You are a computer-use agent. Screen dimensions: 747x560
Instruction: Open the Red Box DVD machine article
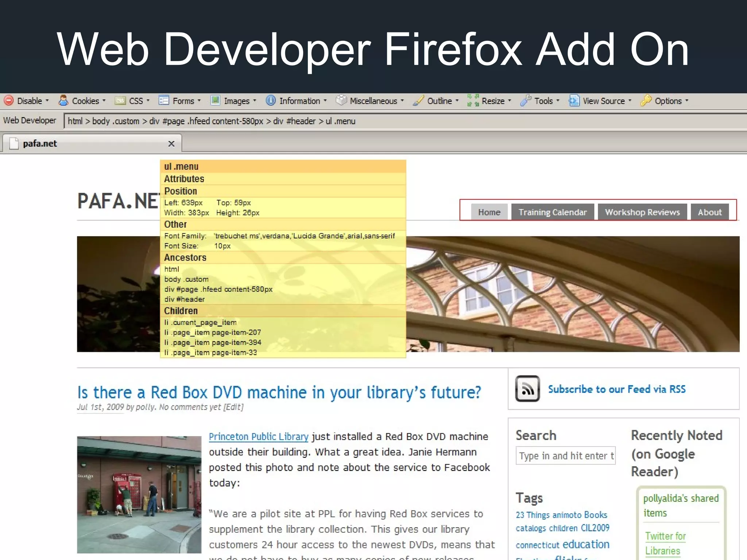279,392
